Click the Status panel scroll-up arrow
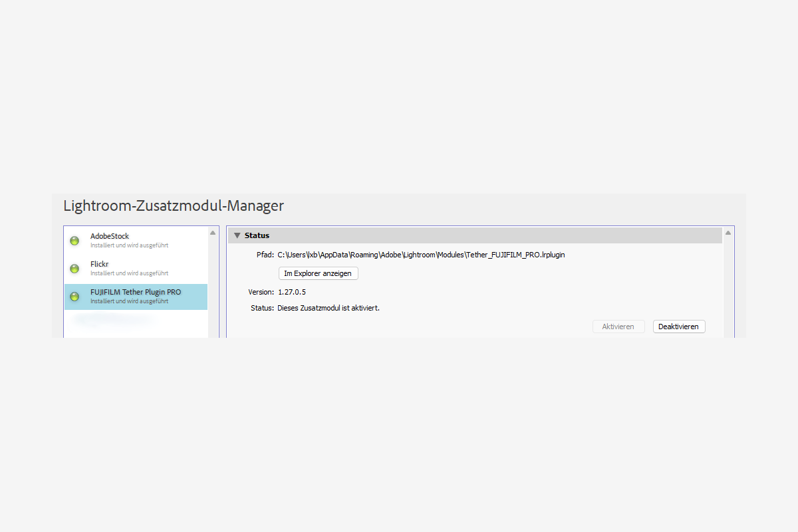This screenshot has height=532, width=798. 728,233
